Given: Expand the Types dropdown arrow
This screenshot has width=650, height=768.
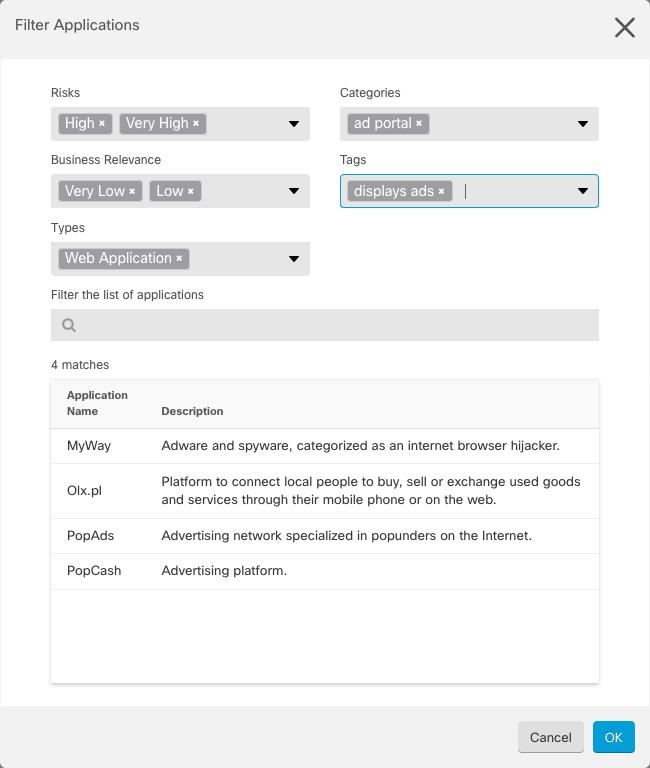Looking at the screenshot, I should tap(294, 259).
